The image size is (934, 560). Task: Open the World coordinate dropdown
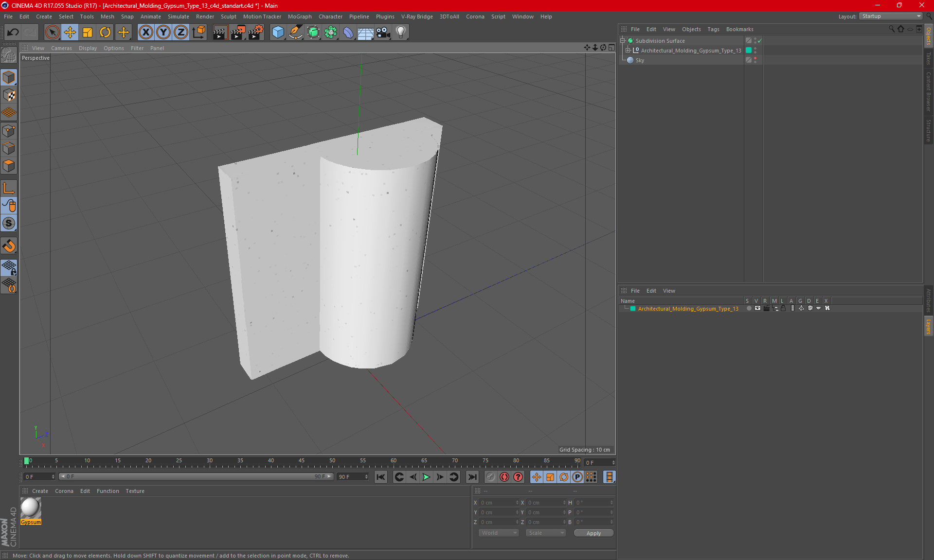click(x=499, y=533)
